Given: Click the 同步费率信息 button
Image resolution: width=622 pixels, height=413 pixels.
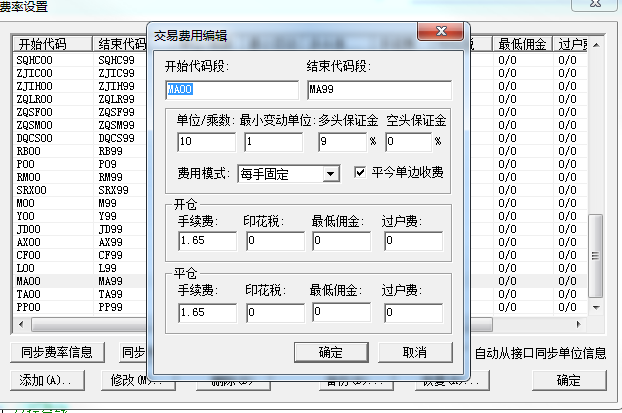Looking at the screenshot, I should (57, 352).
